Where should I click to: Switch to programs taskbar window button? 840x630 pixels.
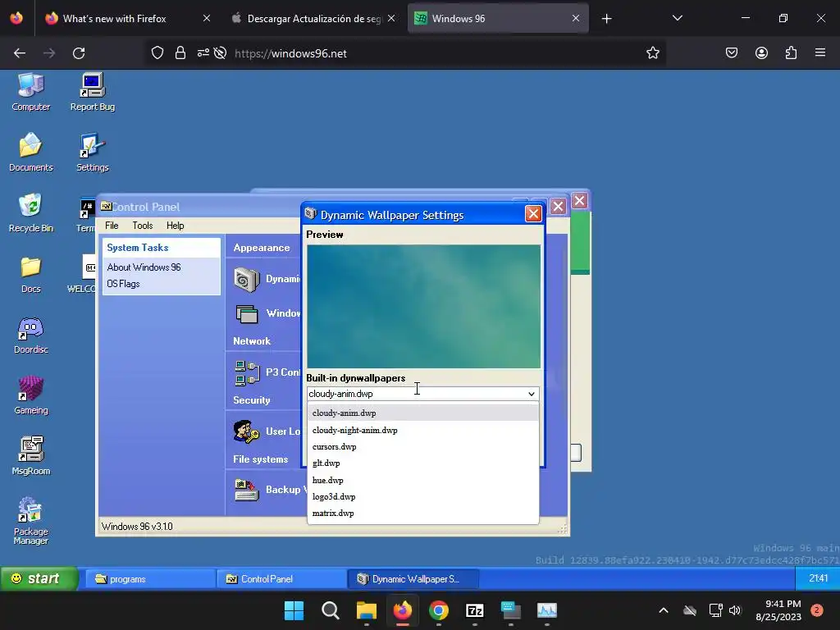click(x=151, y=579)
